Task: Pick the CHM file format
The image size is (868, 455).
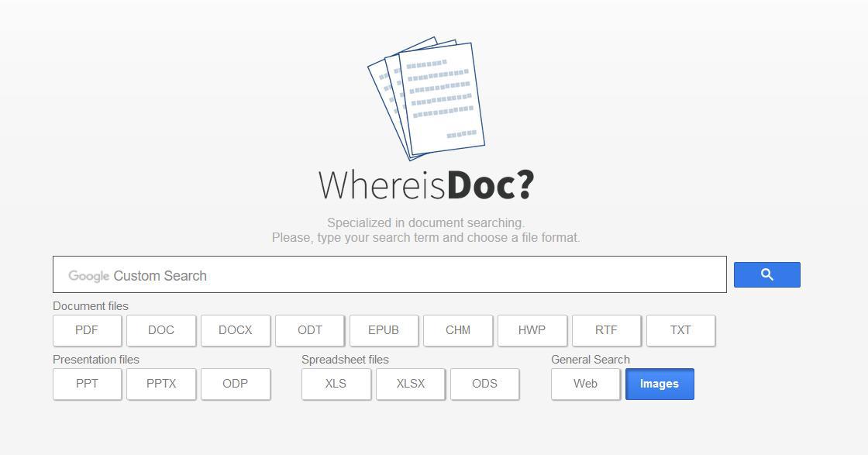Action: pyautogui.click(x=458, y=330)
